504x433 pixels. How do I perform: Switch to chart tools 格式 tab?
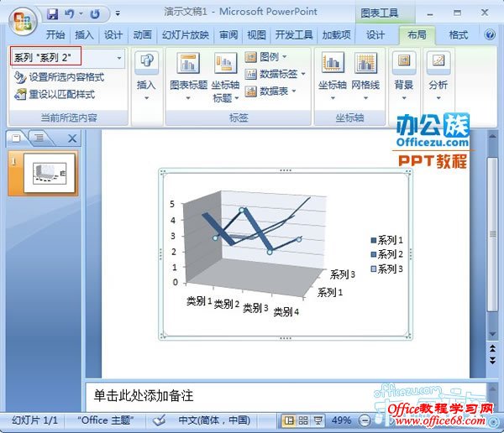[x=458, y=34]
